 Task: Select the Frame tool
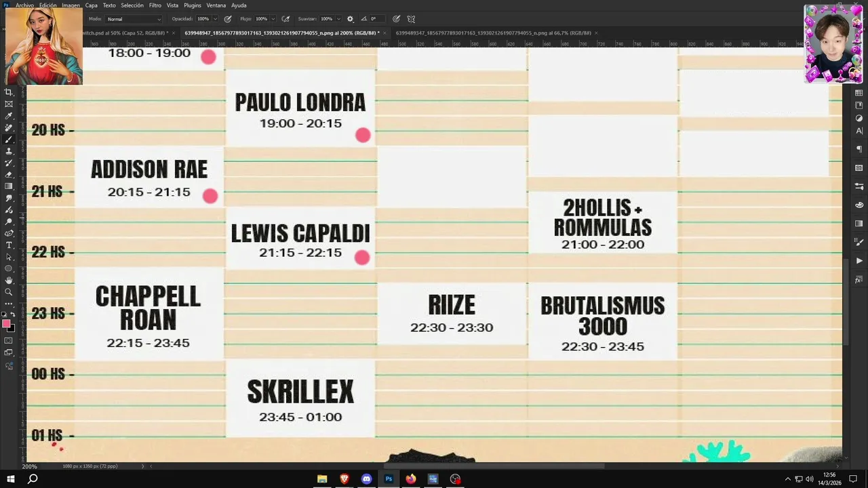pyautogui.click(x=9, y=104)
